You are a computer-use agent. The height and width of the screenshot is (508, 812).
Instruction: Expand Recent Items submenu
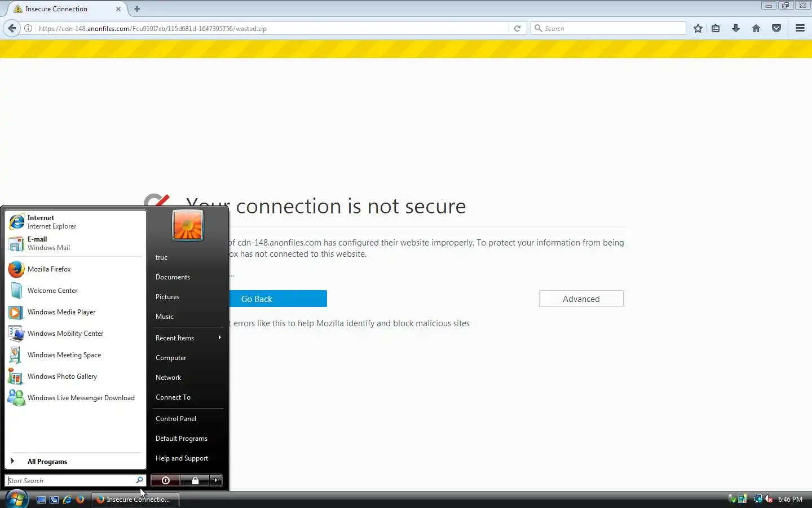point(187,338)
